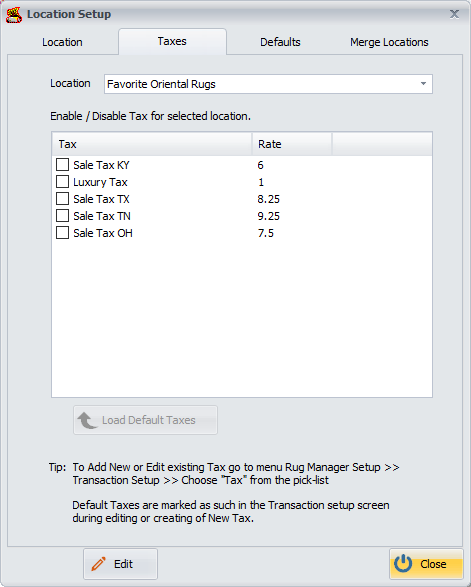Screen dimensions: 471x587
Task: Select the Sale Tax TN row rate 9.25
Action: point(268,216)
